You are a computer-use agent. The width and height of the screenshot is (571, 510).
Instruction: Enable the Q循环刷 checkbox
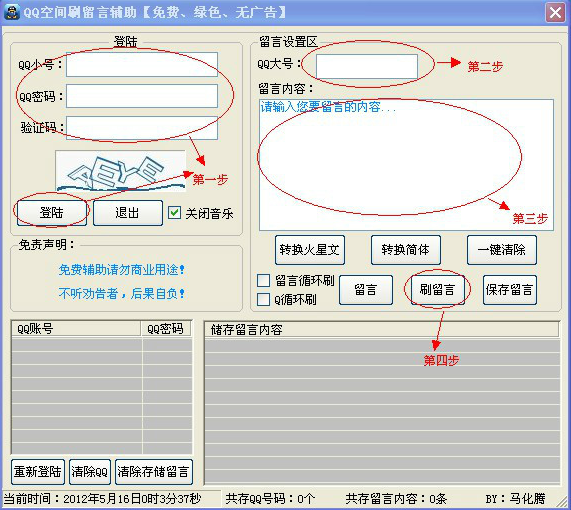pos(263,299)
